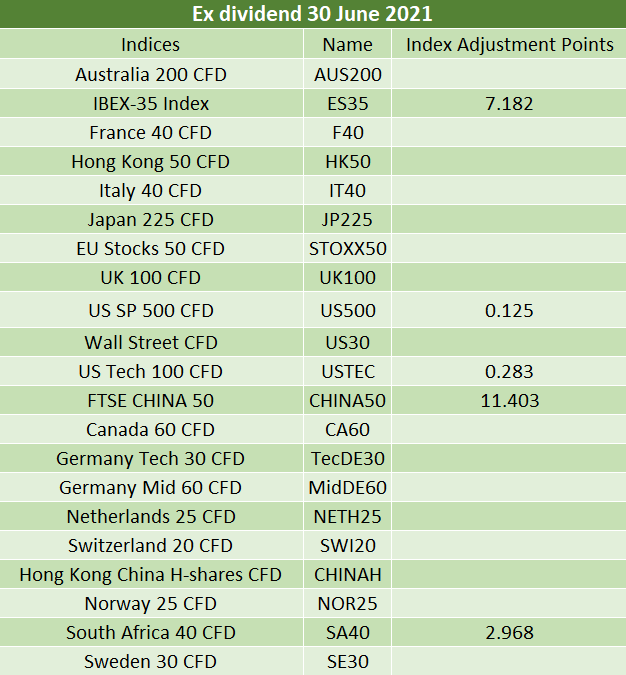Select Hong Kong China H-shares CFD cell
The width and height of the screenshot is (626, 675).
pyautogui.click(x=151, y=575)
